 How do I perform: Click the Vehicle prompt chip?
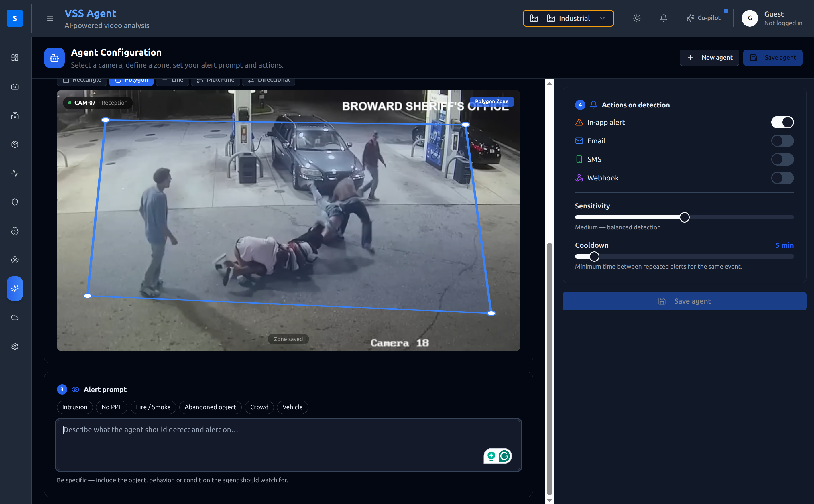pos(292,407)
